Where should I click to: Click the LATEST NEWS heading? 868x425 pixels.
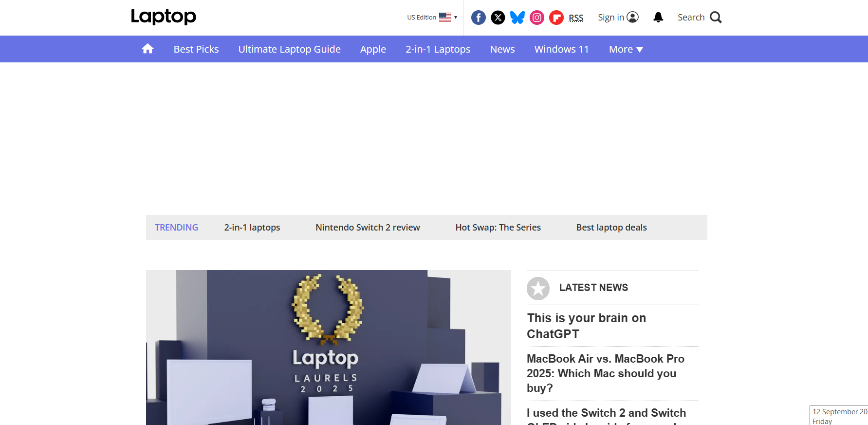(593, 288)
